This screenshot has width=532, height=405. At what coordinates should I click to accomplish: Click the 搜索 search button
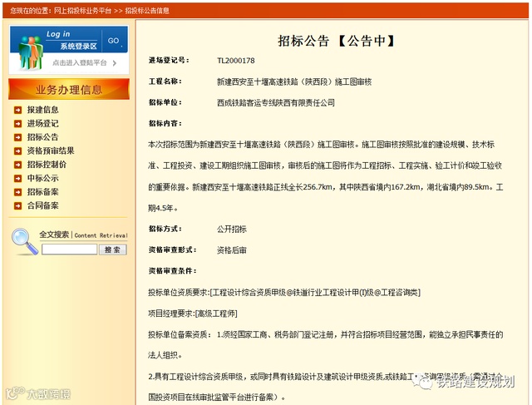[x=113, y=249]
